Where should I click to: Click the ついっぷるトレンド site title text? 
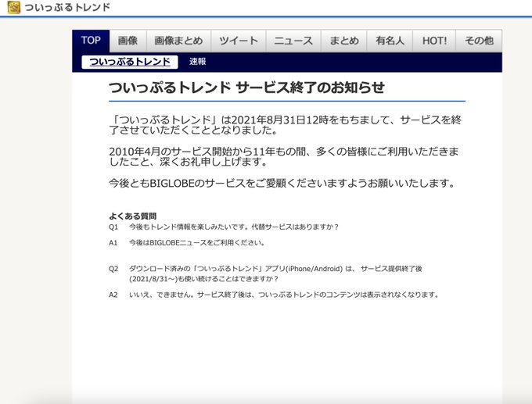(67, 7)
